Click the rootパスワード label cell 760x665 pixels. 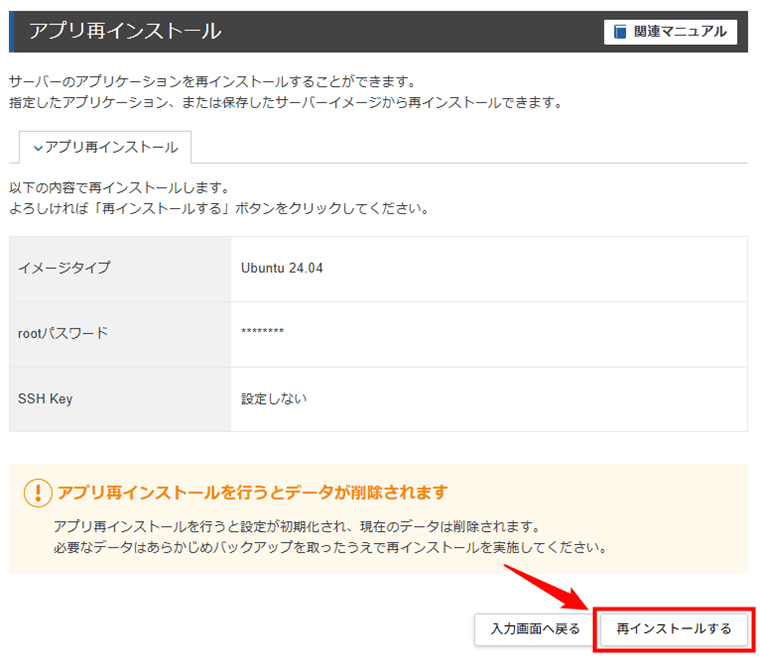pos(120,334)
